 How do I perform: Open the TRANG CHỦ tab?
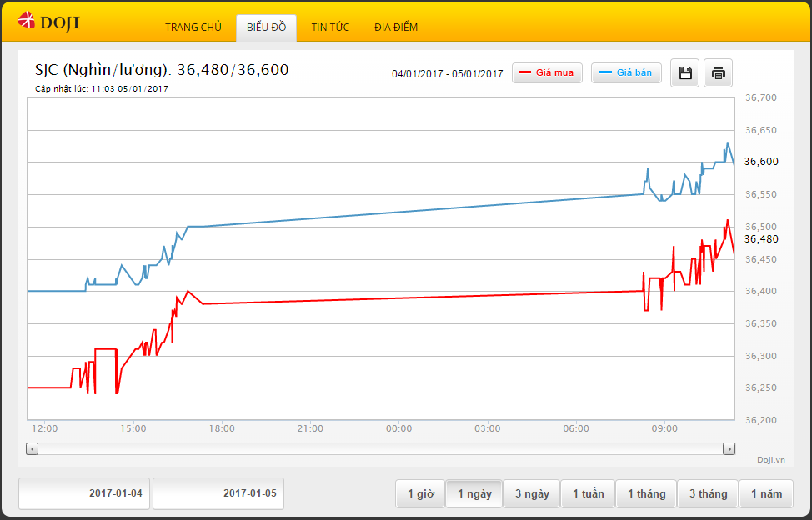(x=193, y=27)
